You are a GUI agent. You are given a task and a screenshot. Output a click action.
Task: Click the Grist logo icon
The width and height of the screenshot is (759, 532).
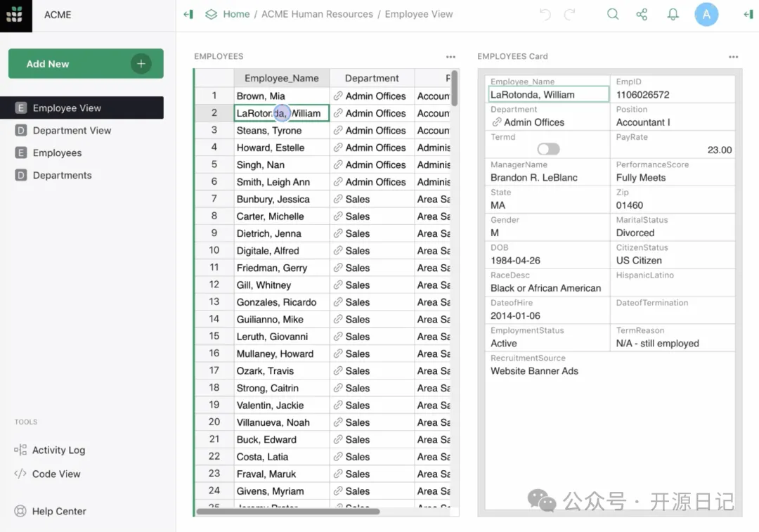click(15, 15)
